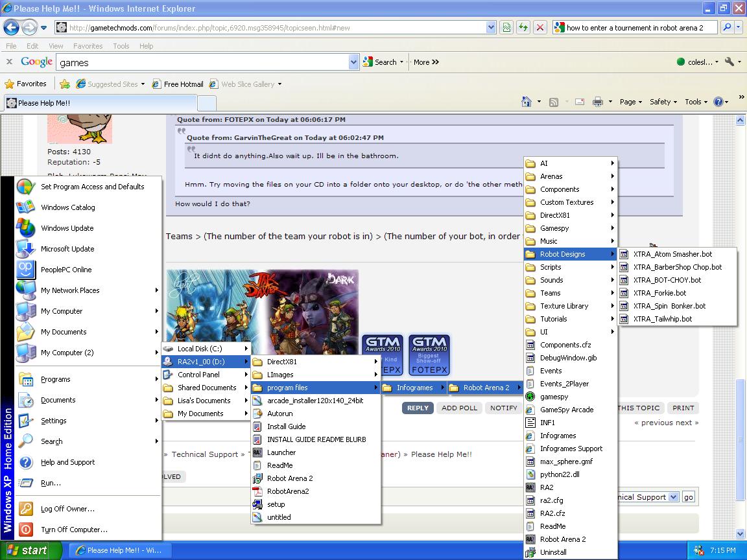Open the Google Toolbar search box dropdown
The height and width of the screenshot is (560, 747).
pyautogui.click(x=353, y=62)
